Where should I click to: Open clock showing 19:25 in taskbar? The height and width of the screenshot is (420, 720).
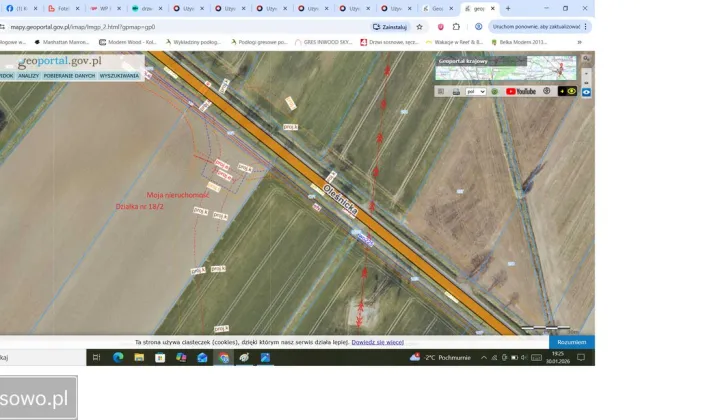coord(557,358)
